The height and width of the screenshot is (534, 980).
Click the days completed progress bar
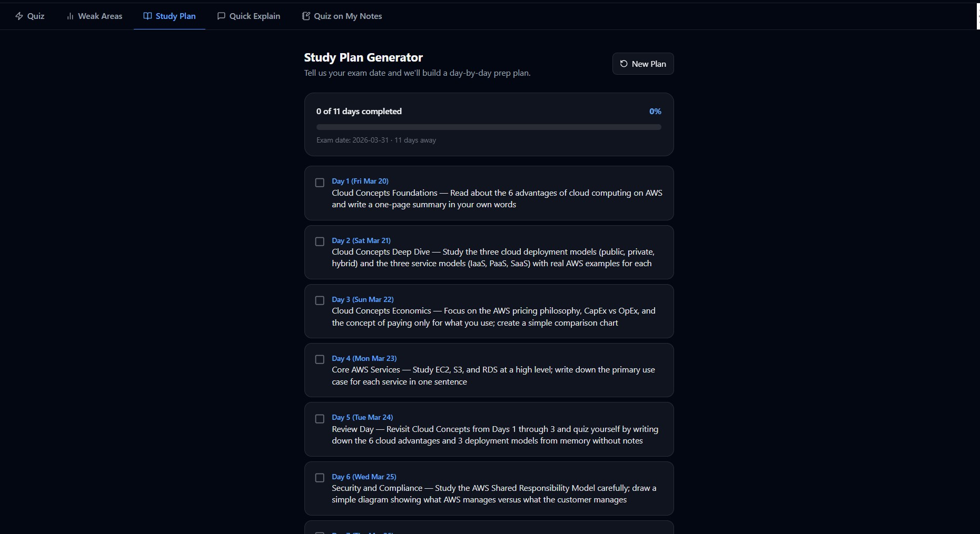tap(488, 127)
